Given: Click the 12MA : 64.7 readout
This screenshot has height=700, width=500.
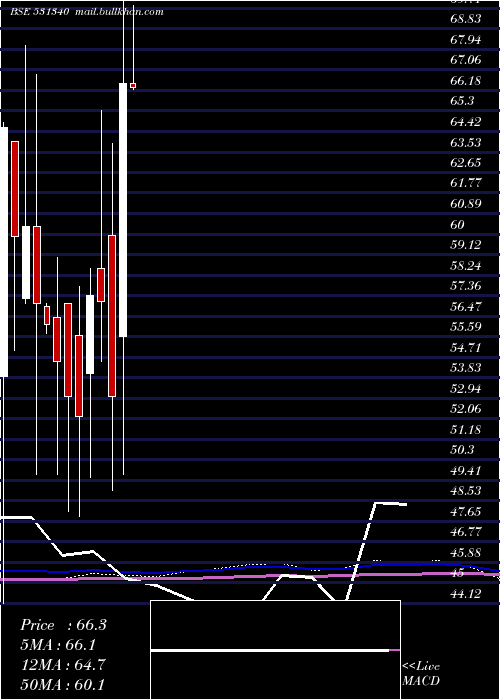Looking at the screenshot, I should [63, 665].
